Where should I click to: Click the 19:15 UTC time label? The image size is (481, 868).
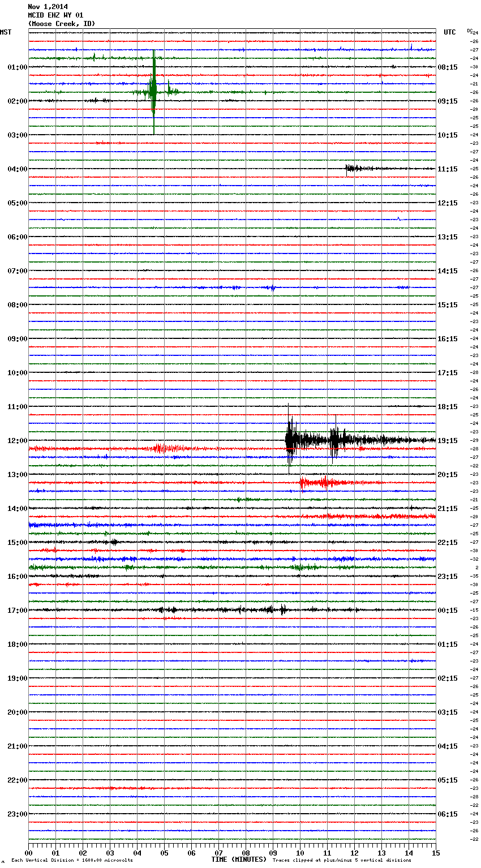pos(448,440)
